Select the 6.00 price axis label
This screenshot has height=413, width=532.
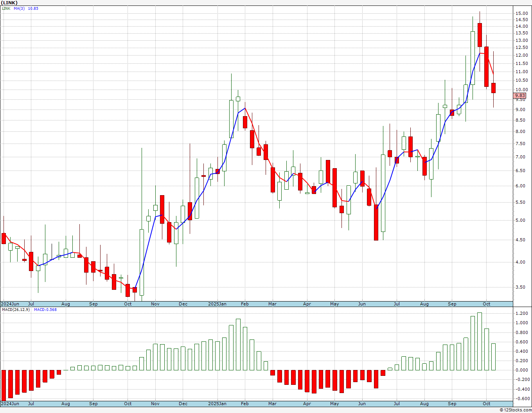coord(521,186)
